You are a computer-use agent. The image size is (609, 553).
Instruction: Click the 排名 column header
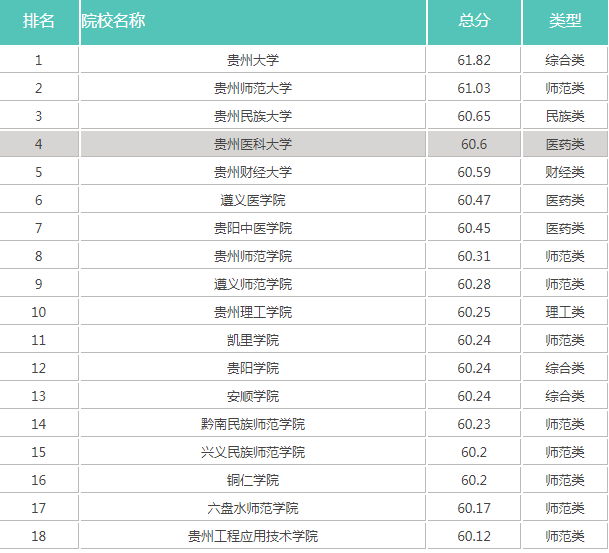[38, 21]
